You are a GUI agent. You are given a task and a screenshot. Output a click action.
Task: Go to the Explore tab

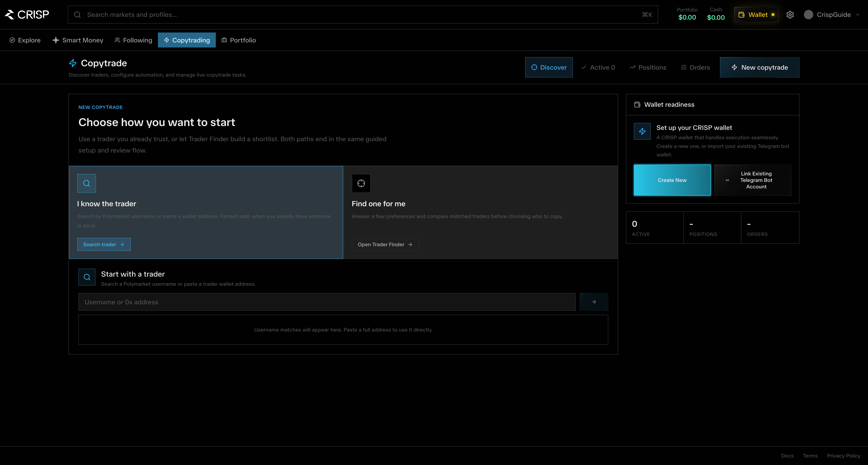pos(25,40)
